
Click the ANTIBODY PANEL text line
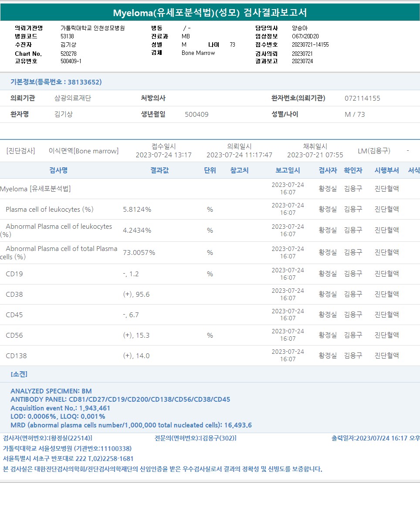click(x=120, y=400)
